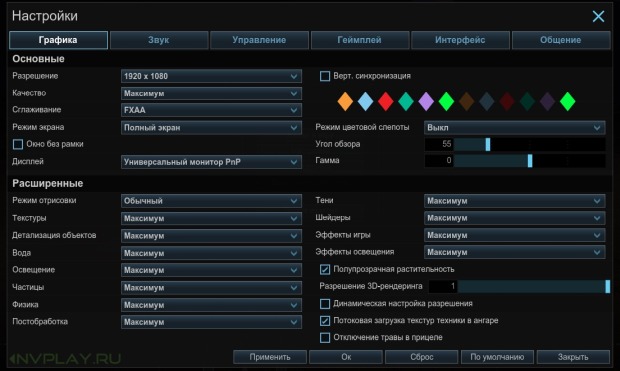Click the purple diamond icon

[x=426, y=101]
